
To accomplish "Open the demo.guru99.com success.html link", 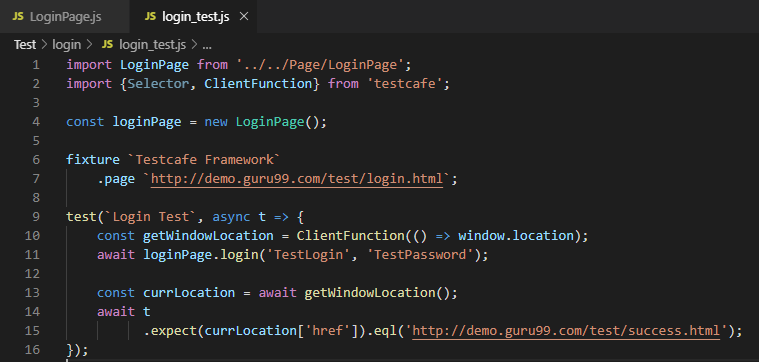I will tap(566, 331).
